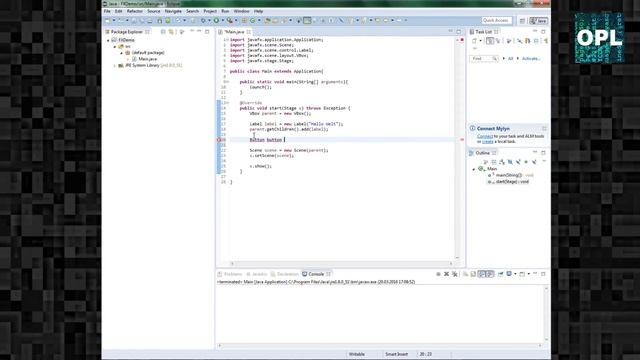
Task: Collapse the src folder node
Action: point(115,47)
